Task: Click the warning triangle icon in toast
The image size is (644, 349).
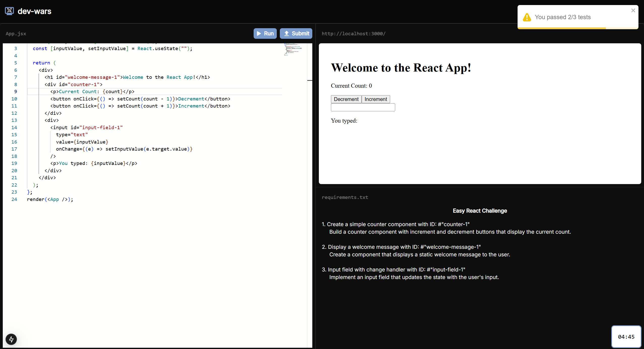Action: click(527, 17)
